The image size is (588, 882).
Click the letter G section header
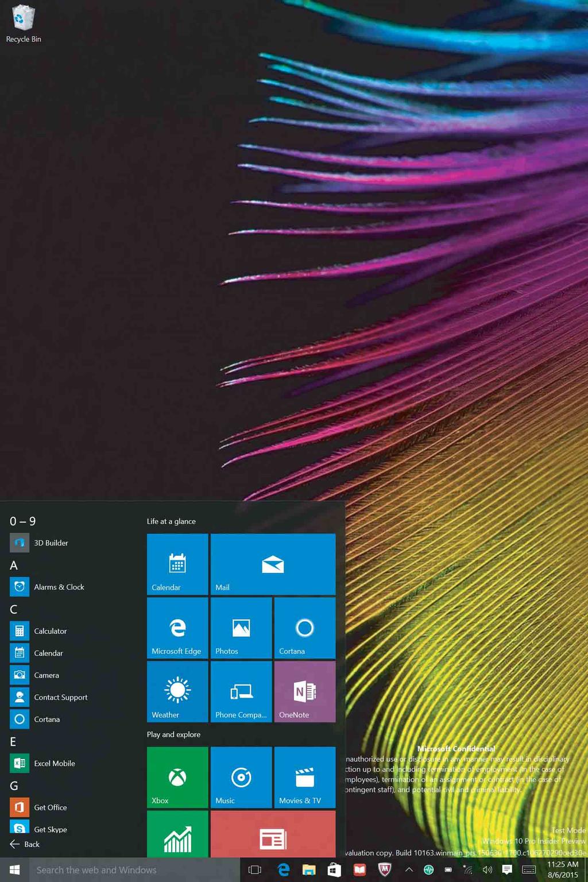click(x=14, y=786)
